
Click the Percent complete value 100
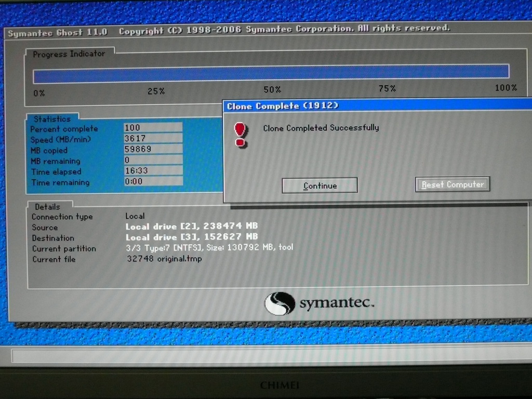[x=153, y=128]
